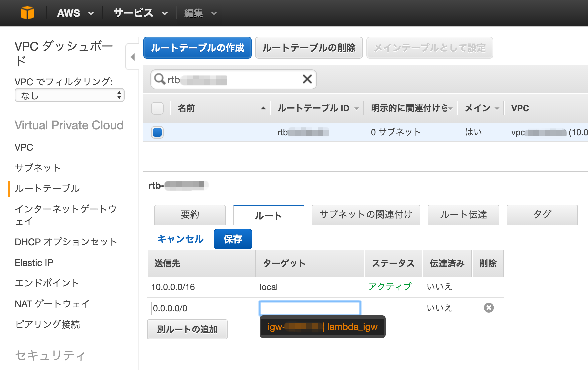Viewport: 588px width, 370px height.
Task: Open ルートテーブル in the sidebar
Action: click(x=47, y=188)
